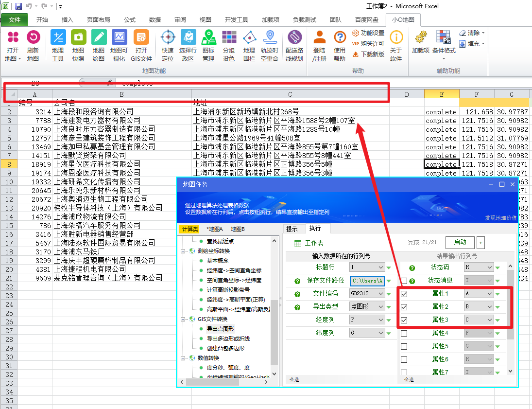Check the 属性5 checkbox
This screenshot has height=409, width=532.
[404, 346]
